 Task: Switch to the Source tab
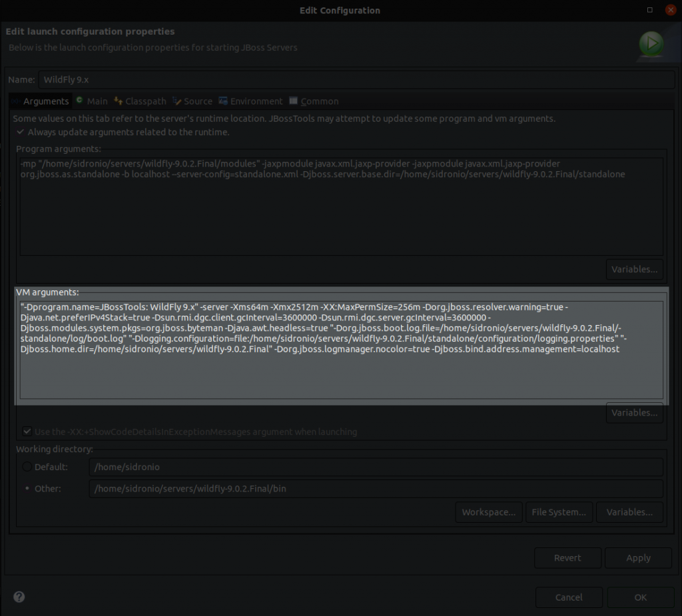coord(192,101)
